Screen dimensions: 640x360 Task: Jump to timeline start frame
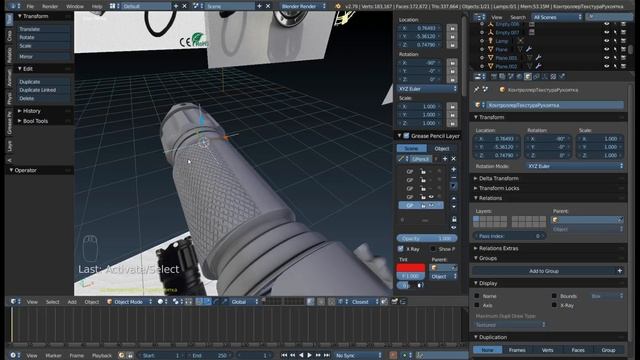pyautogui.click(x=284, y=356)
